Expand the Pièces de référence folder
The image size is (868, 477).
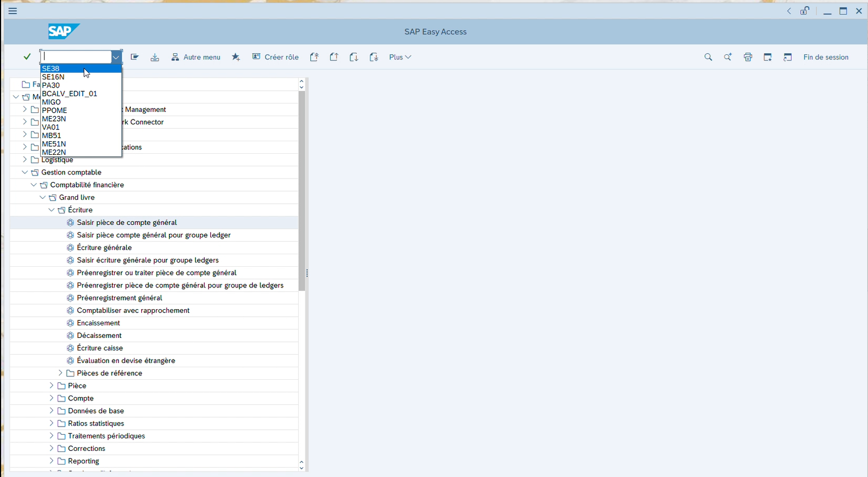60,373
